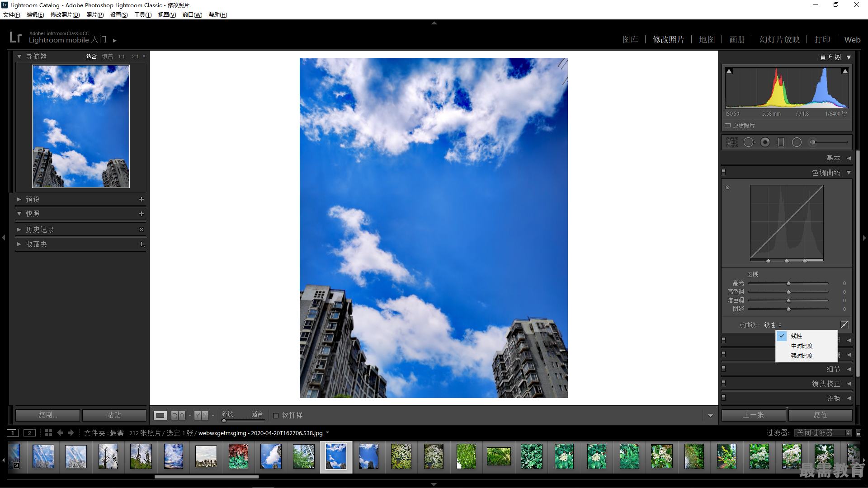Screen dimensions: 868x488
Task: Adjust the Shadows region slider
Action: [788, 309]
